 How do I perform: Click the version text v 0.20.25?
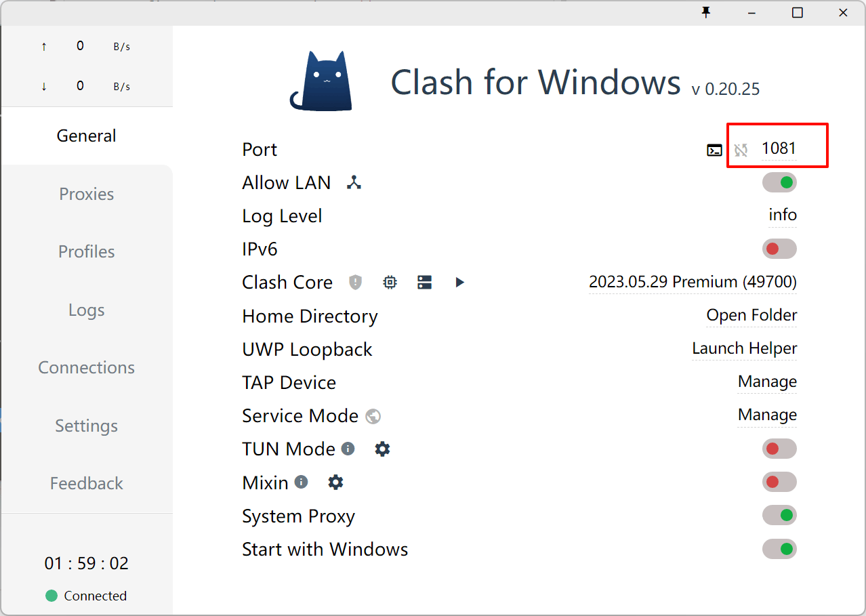726,89
